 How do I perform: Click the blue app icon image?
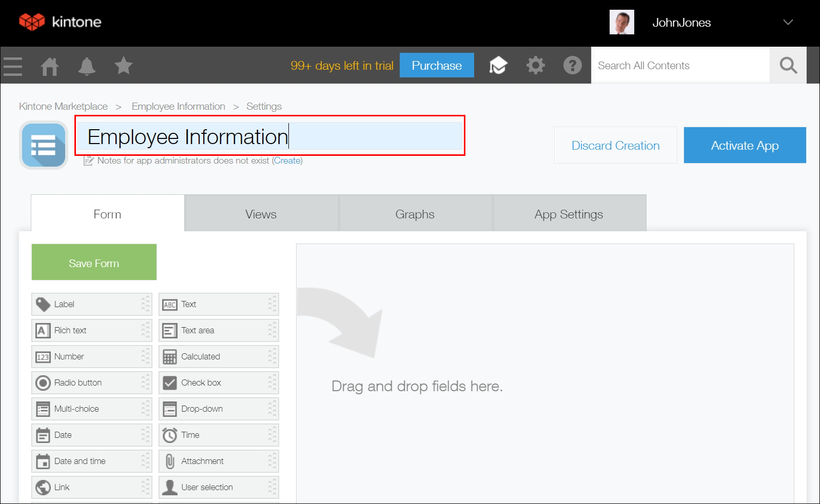44,145
